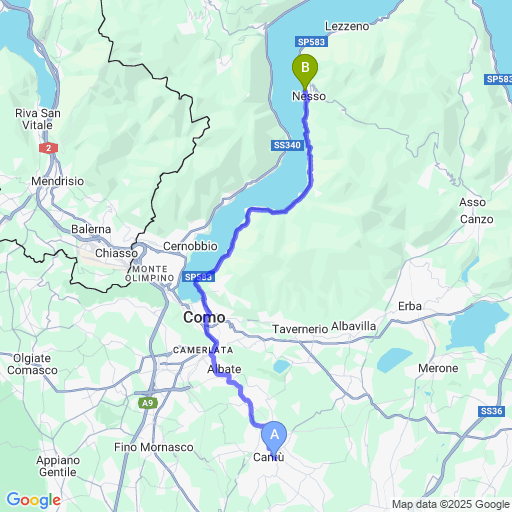This screenshot has width=512, height=512.
Task: Click the Map data ©2025 Google text
Action: pyautogui.click(x=451, y=504)
